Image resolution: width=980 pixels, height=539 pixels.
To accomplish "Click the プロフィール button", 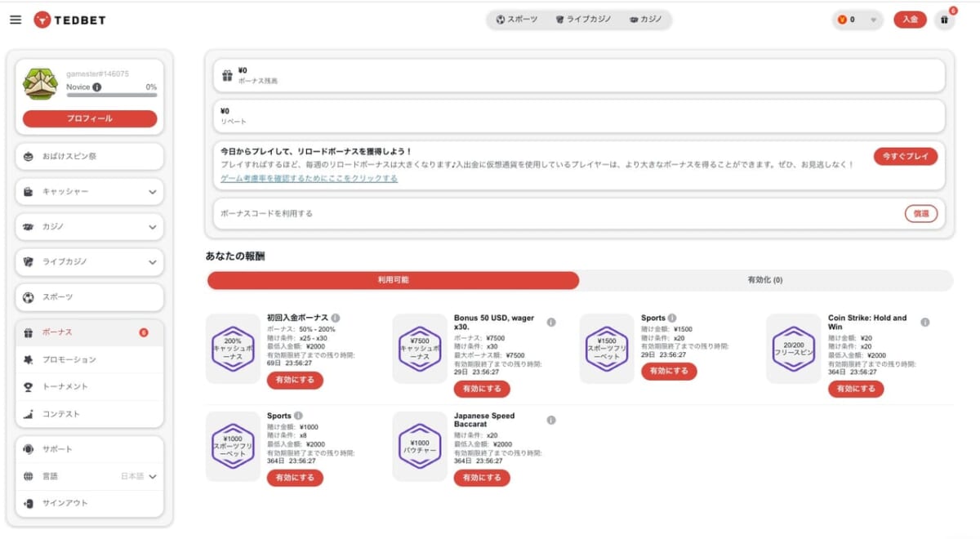I will [x=90, y=118].
